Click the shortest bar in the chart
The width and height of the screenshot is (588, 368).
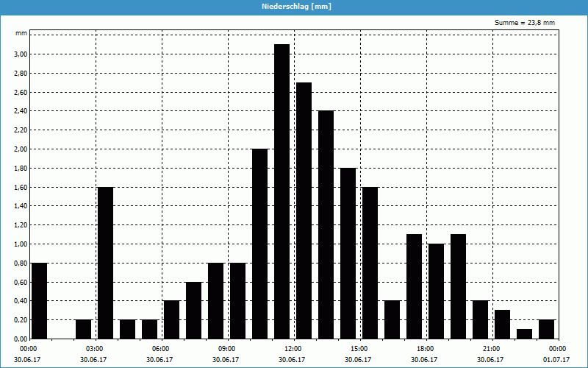pos(524,334)
